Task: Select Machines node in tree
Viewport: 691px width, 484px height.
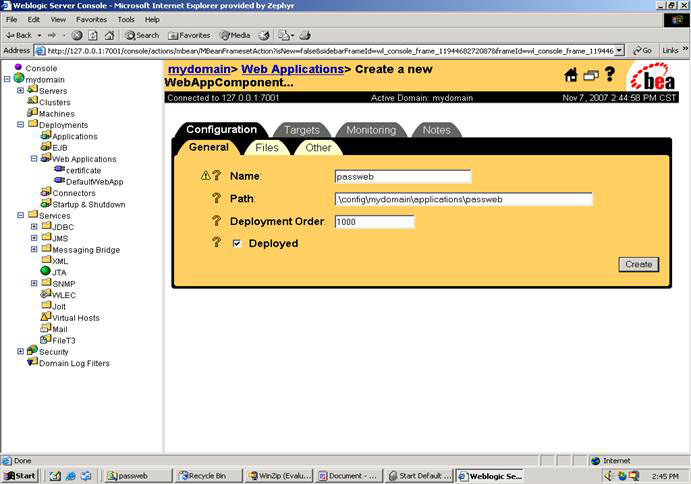Action: coord(57,114)
